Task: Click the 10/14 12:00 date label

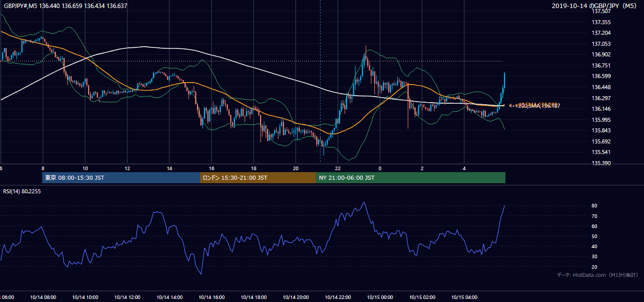Action: [127, 297]
